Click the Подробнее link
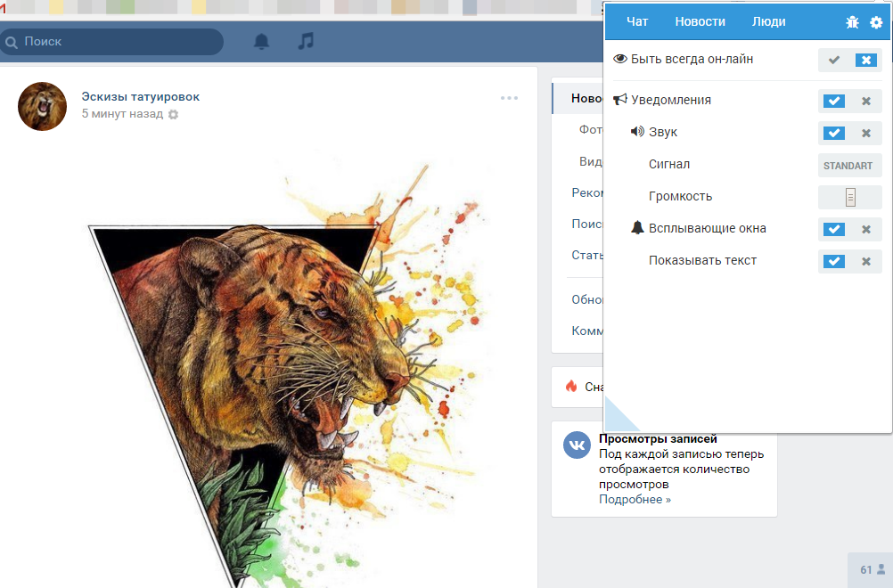 [x=635, y=499]
